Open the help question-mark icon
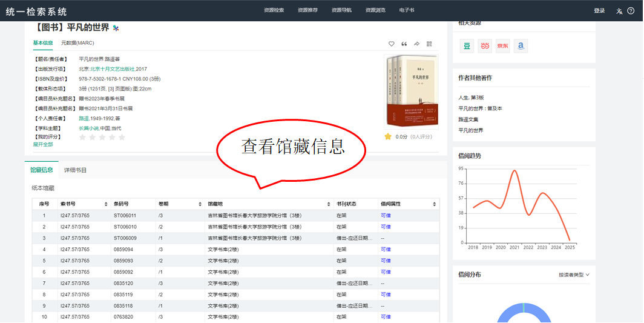Image resolution: width=644 pixels, height=323 pixels. (x=631, y=11)
